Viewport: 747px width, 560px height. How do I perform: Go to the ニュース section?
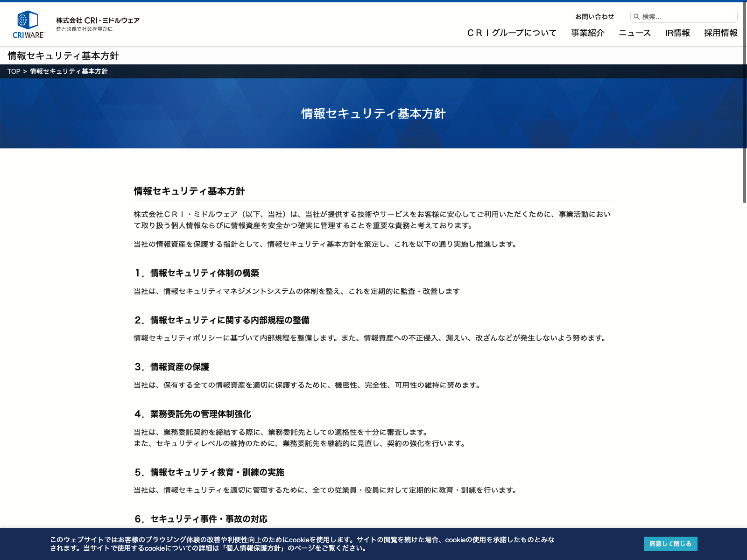coord(634,33)
